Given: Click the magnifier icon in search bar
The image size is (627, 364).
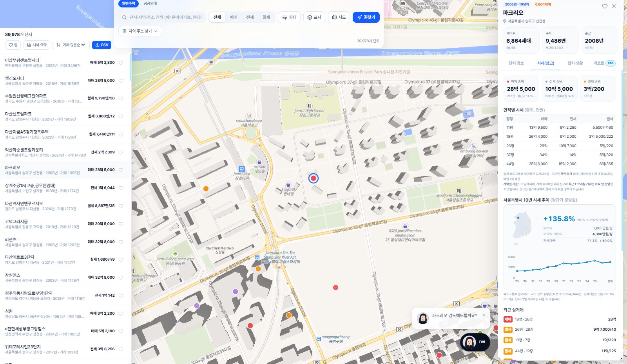Looking at the screenshot, I should (x=124, y=17).
